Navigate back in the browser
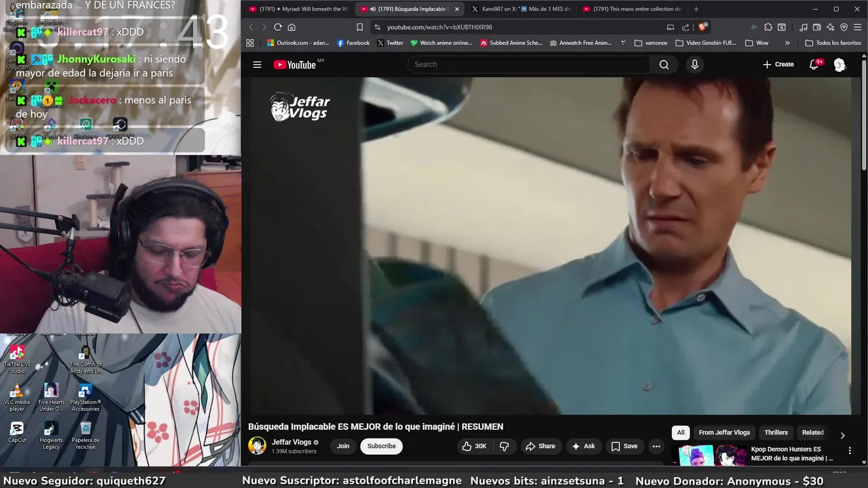 pyautogui.click(x=250, y=27)
